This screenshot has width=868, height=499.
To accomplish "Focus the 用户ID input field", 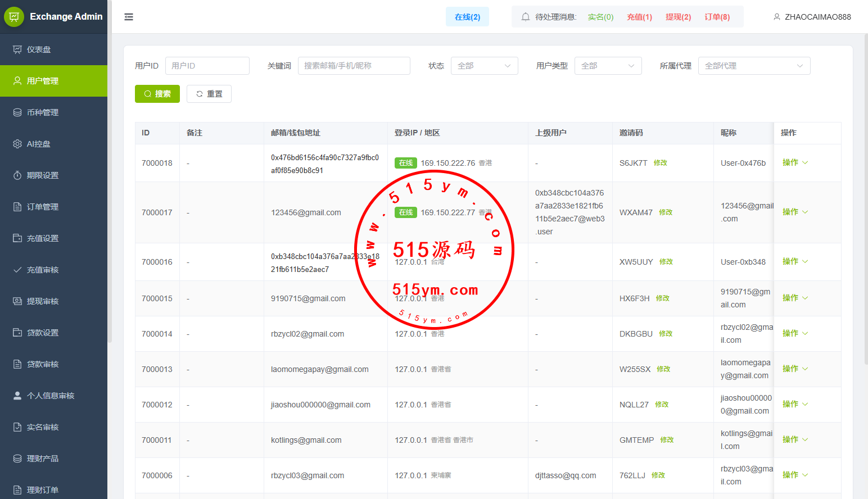I will pyautogui.click(x=207, y=66).
